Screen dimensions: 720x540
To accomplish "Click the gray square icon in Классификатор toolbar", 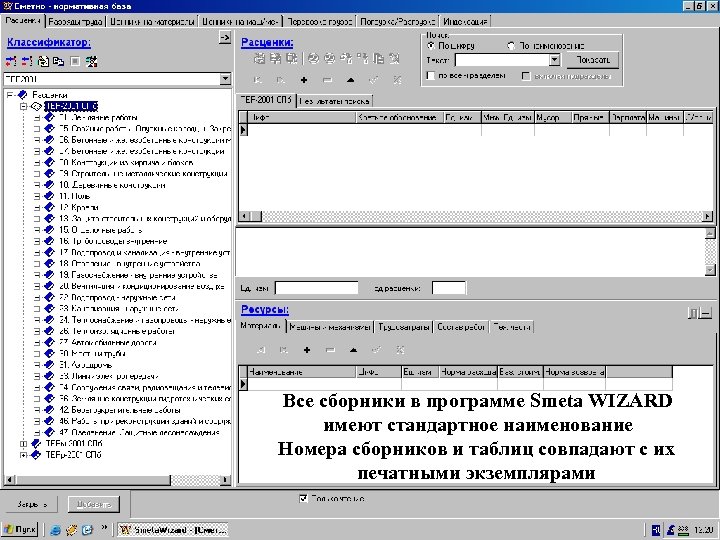I will tap(75, 61).
